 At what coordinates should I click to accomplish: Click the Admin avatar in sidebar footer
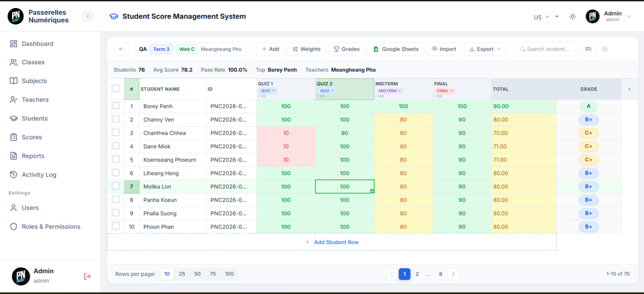(21, 276)
